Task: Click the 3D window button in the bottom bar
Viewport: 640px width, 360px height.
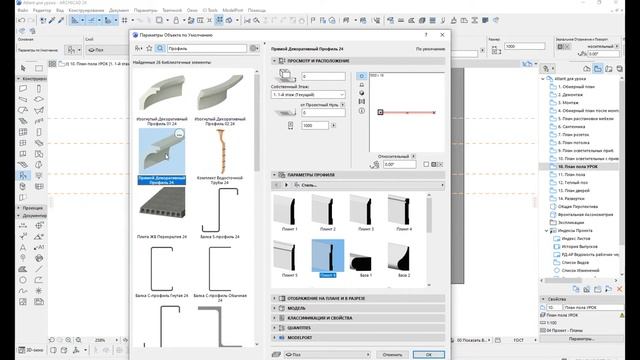Action: pyautogui.click(x=31, y=350)
